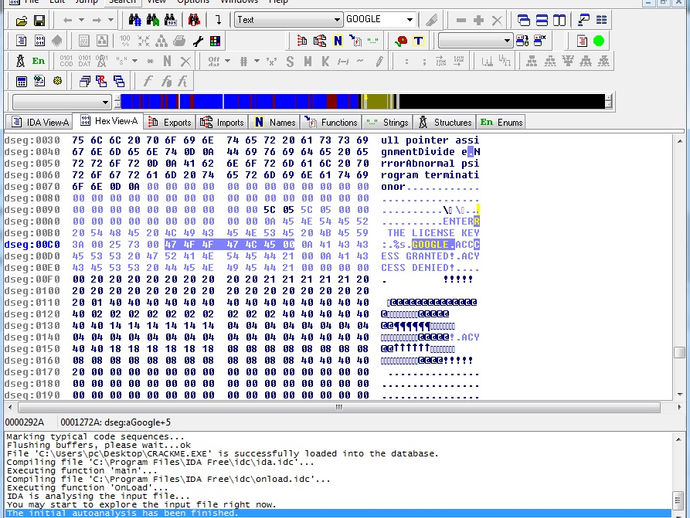
Task: Click the Imports window toolbar icon
Action: (320, 41)
